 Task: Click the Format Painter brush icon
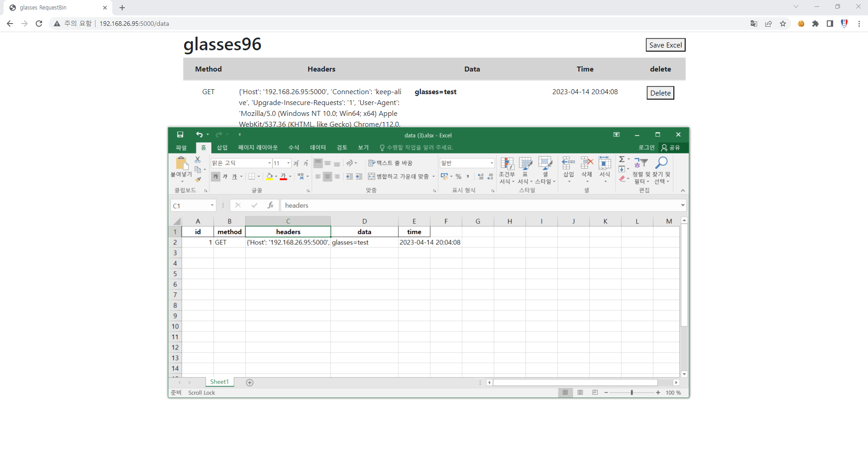click(198, 180)
